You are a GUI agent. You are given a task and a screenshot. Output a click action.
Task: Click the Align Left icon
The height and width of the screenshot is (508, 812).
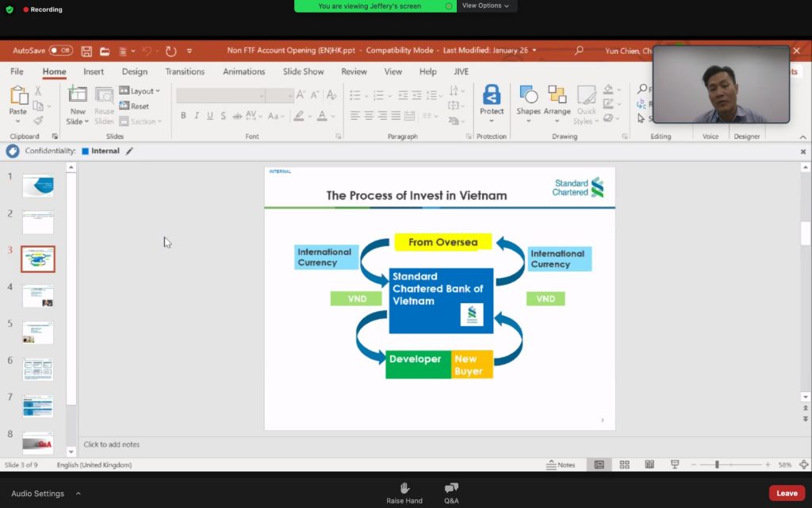coord(354,116)
